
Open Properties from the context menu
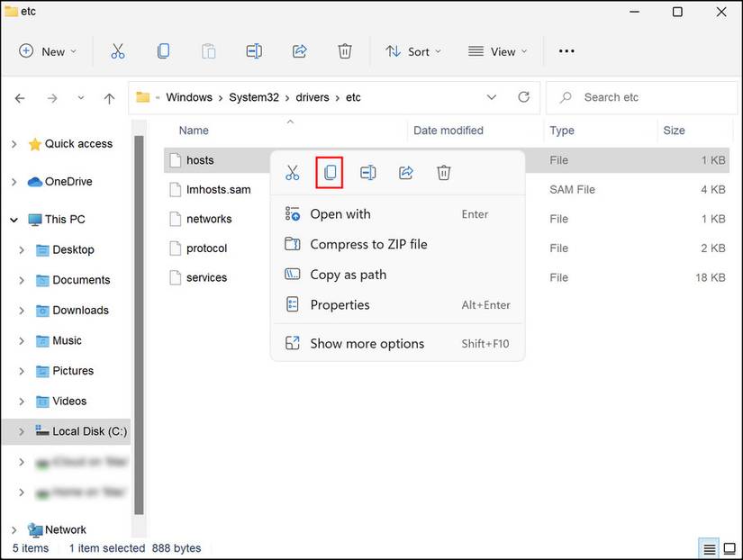[340, 304]
